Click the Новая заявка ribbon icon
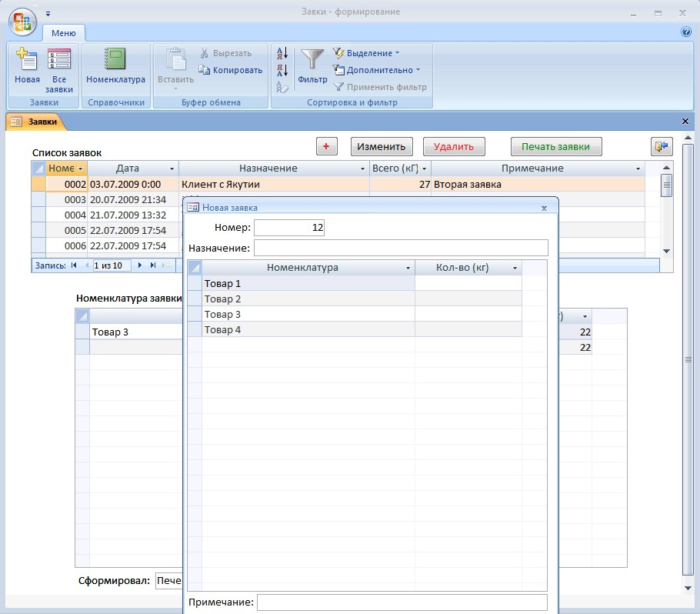 27,59
